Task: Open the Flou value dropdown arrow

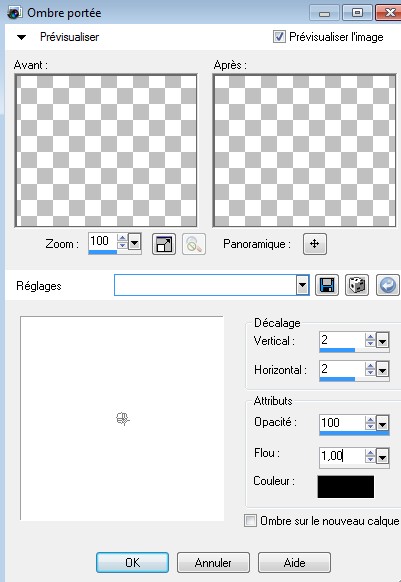Action: [x=383, y=456]
